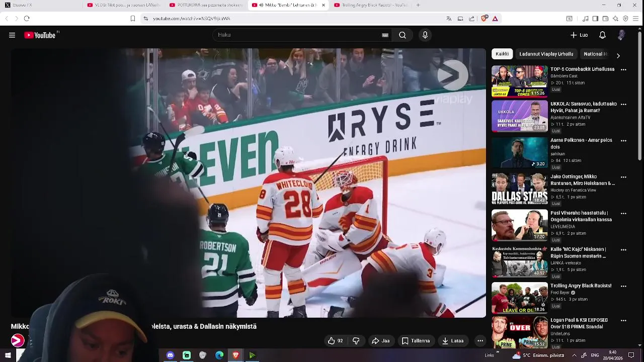Open options for UKKOLA Sarasvuo video

click(x=623, y=105)
